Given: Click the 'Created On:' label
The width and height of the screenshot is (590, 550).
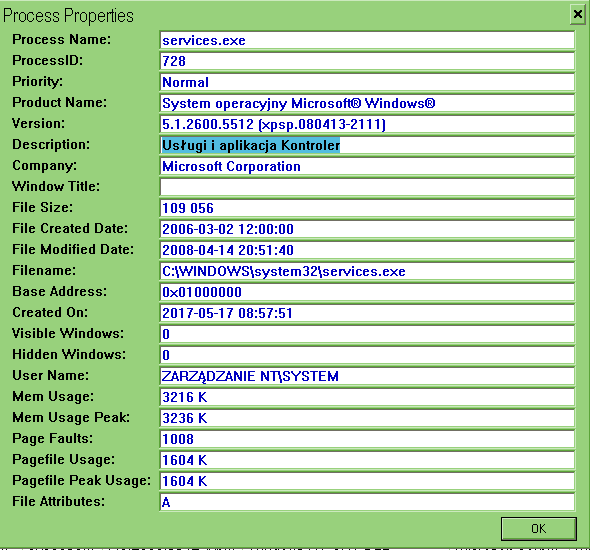Looking at the screenshot, I should tap(50, 312).
